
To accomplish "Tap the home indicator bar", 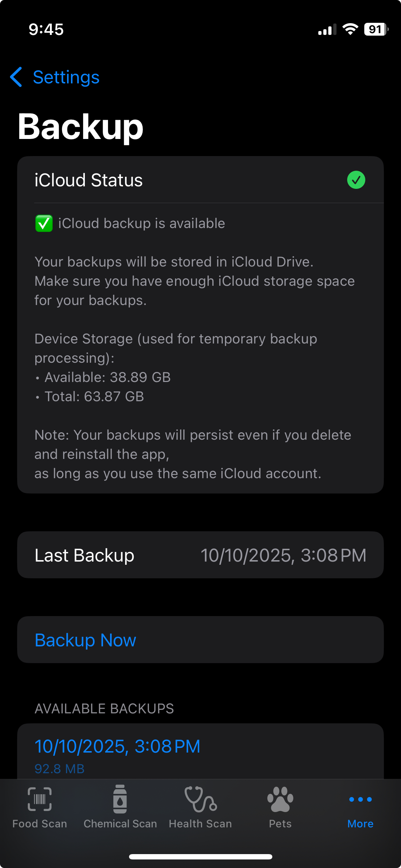I will point(200,857).
